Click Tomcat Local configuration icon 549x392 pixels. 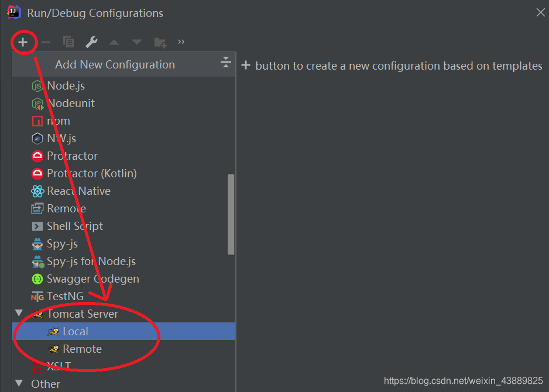coord(53,332)
